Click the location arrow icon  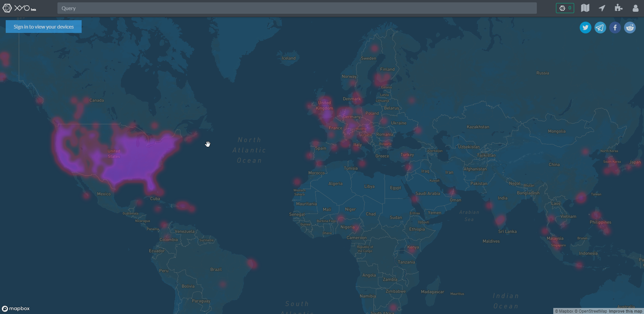[602, 8]
